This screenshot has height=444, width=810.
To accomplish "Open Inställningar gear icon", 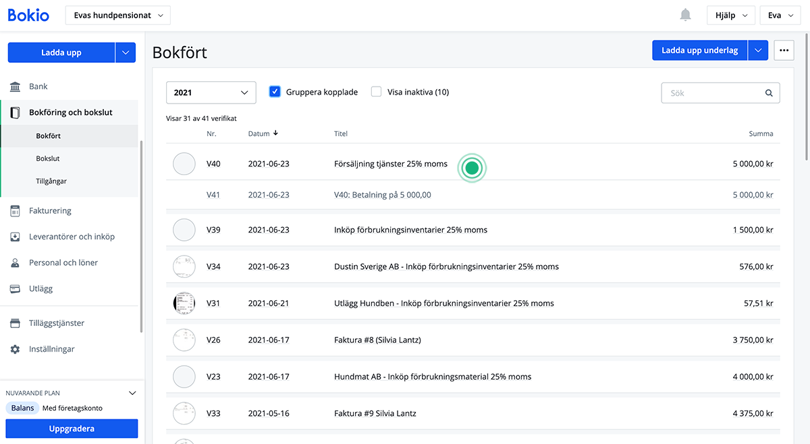I will click(15, 350).
